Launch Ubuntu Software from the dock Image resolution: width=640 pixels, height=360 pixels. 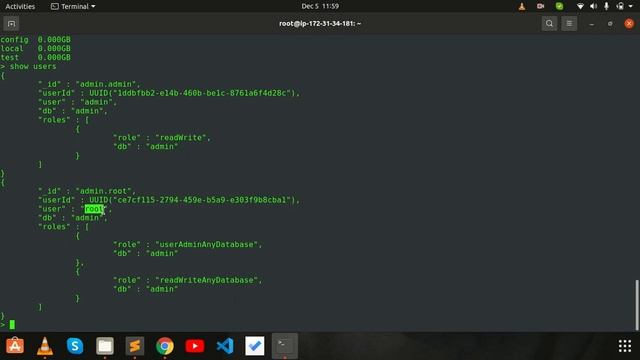(15, 346)
